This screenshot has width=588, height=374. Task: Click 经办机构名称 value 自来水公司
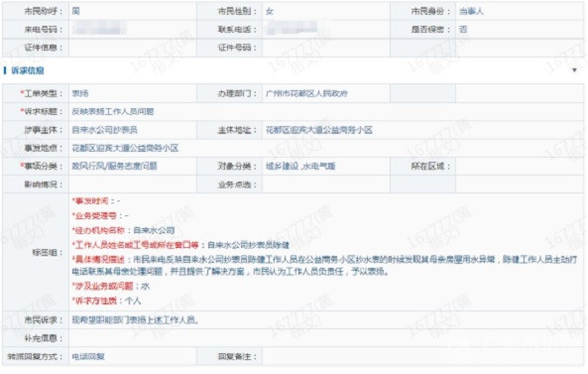pyautogui.click(x=154, y=230)
